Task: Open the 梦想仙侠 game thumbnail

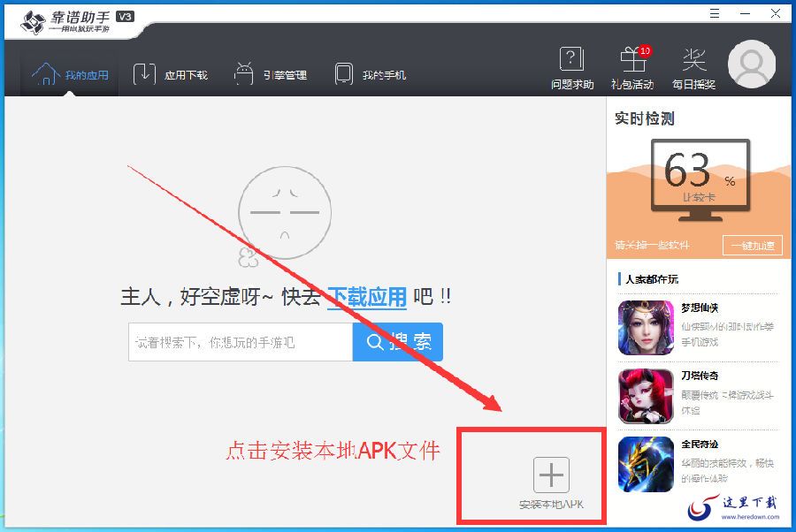Action: [x=646, y=328]
